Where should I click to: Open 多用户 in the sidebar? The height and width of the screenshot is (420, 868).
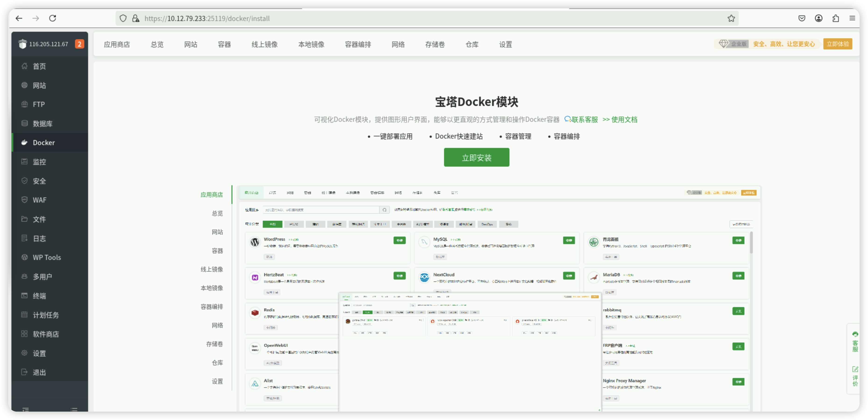pos(50,277)
